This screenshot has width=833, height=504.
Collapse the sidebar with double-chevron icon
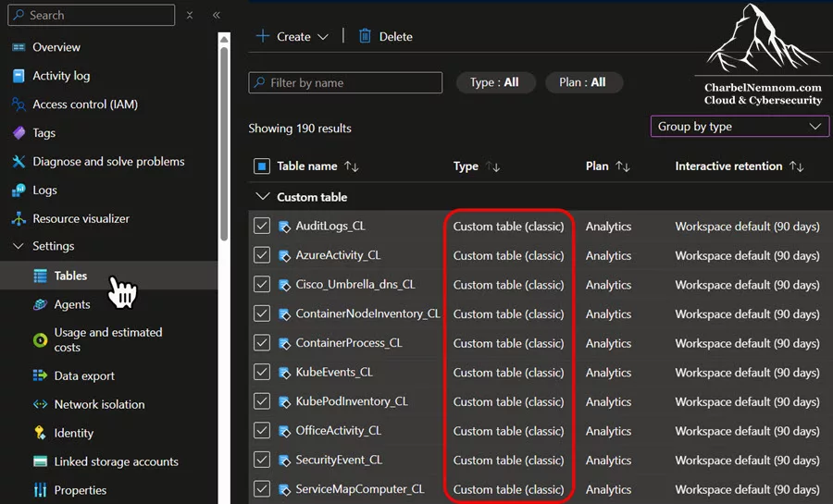pos(217,16)
